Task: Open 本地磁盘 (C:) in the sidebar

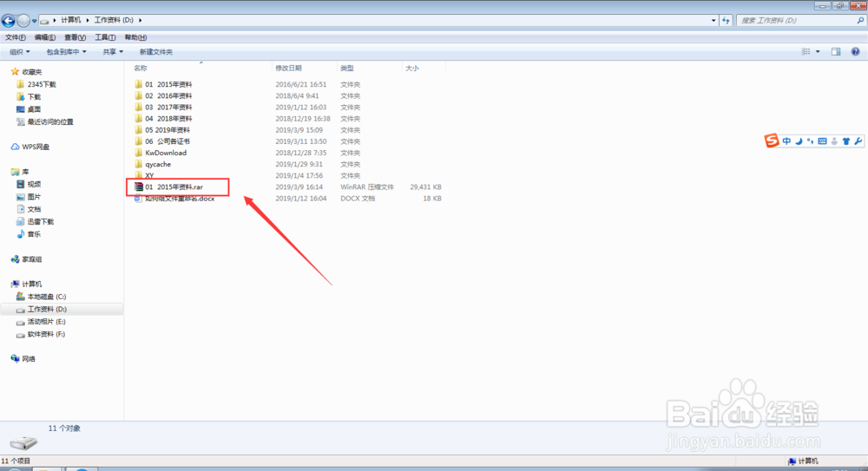Action: click(47, 297)
